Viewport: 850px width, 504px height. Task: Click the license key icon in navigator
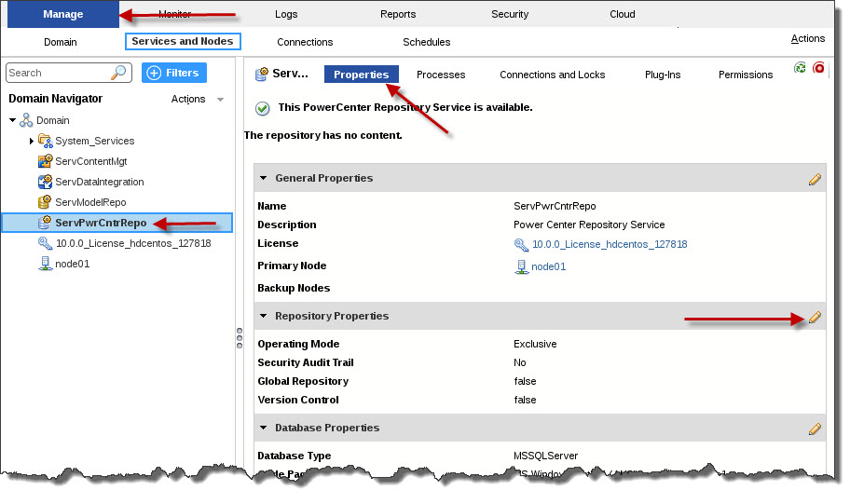[x=45, y=243]
